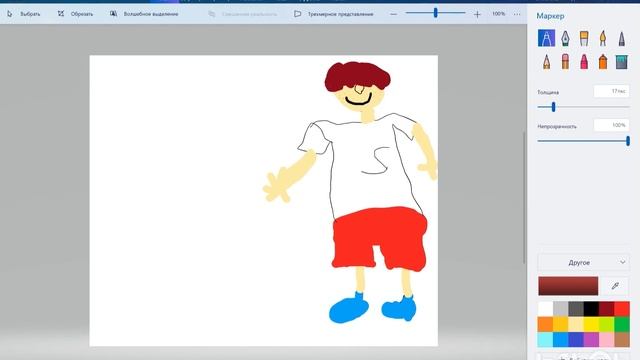The height and width of the screenshot is (360, 640).
Task: Click the Смешанная реальность toolbar item
Action: pos(243,14)
